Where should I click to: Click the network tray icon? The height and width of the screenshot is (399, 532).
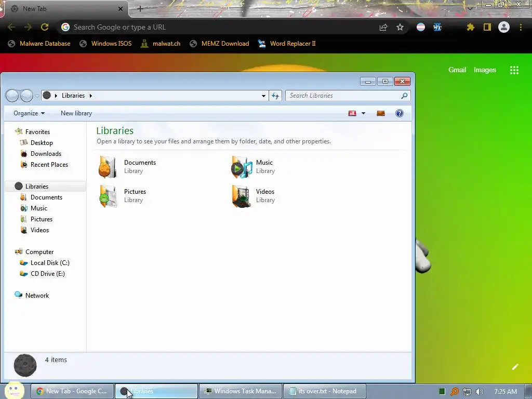(x=467, y=392)
